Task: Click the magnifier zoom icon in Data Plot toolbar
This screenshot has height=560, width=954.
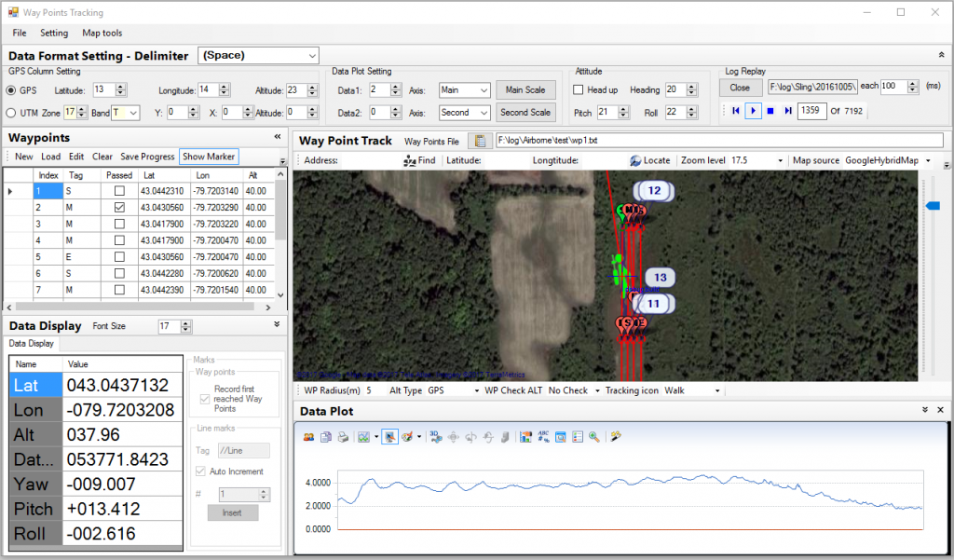Action: 593,436
